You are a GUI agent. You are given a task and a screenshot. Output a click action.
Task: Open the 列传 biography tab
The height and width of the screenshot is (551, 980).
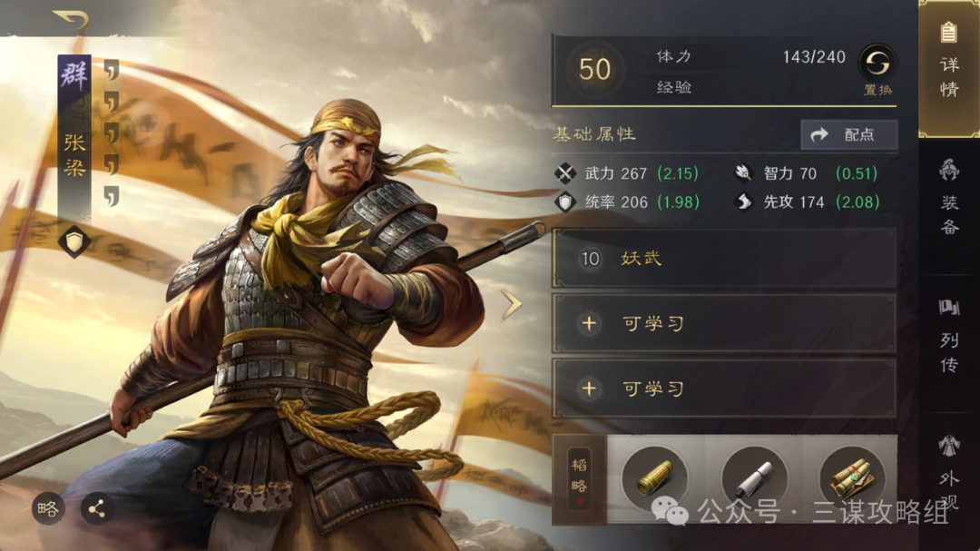(949, 335)
